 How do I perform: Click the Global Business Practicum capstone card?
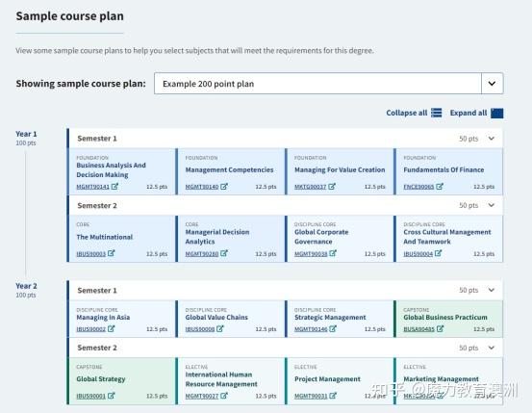448,319
